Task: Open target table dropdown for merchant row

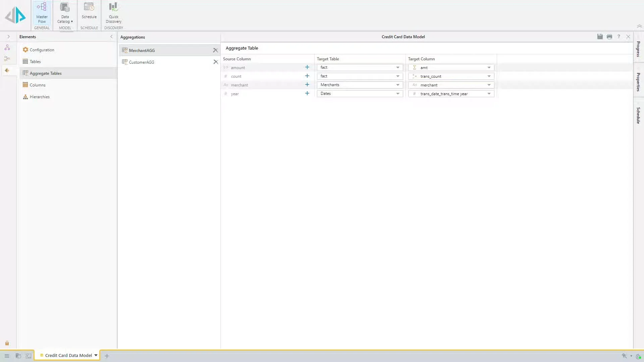Action: tap(397, 85)
